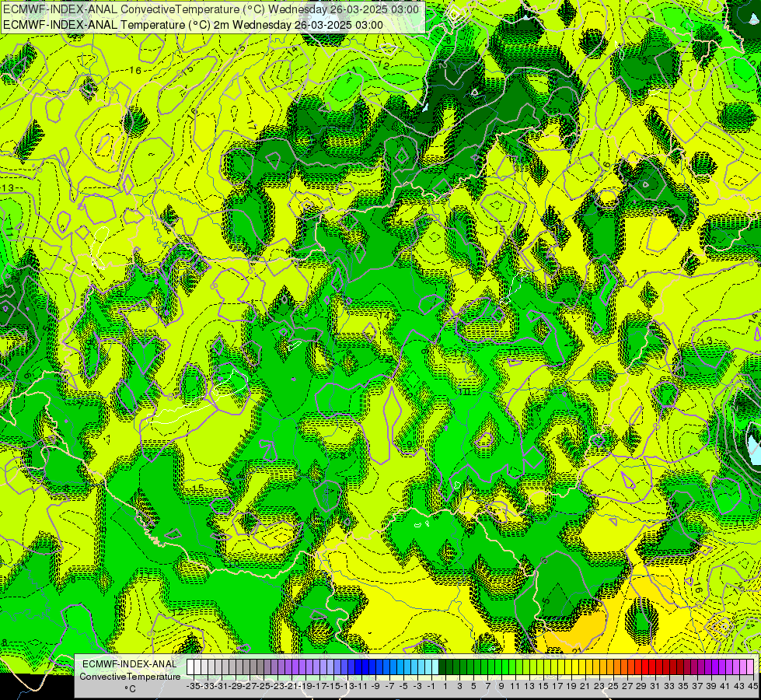Image resolution: width=761 pixels, height=700 pixels.
Task: Click the ConvectiveTemperature title line at top
Action: coord(211,9)
